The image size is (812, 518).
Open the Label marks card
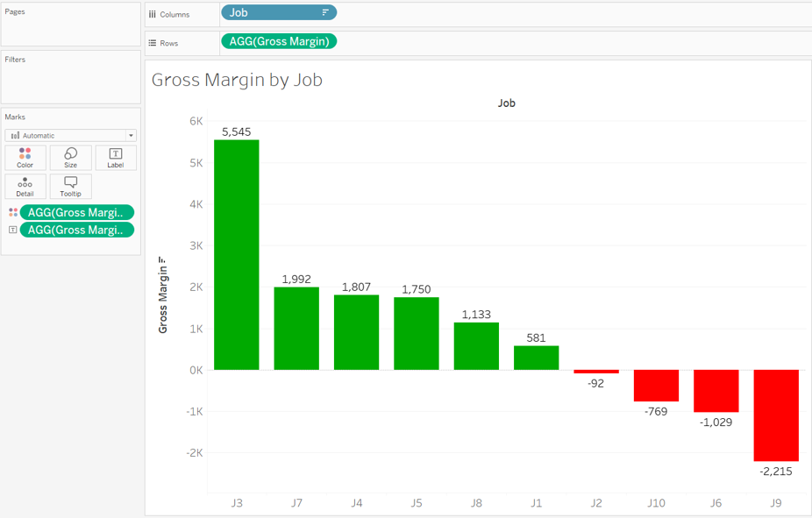(x=115, y=158)
